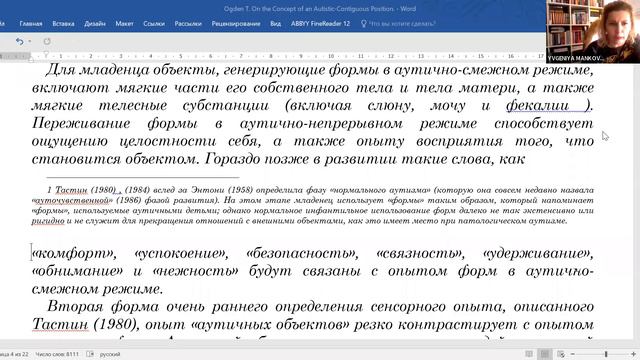
Task: Click 'Тастин' in the last paragraph
Action: click(60, 324)
